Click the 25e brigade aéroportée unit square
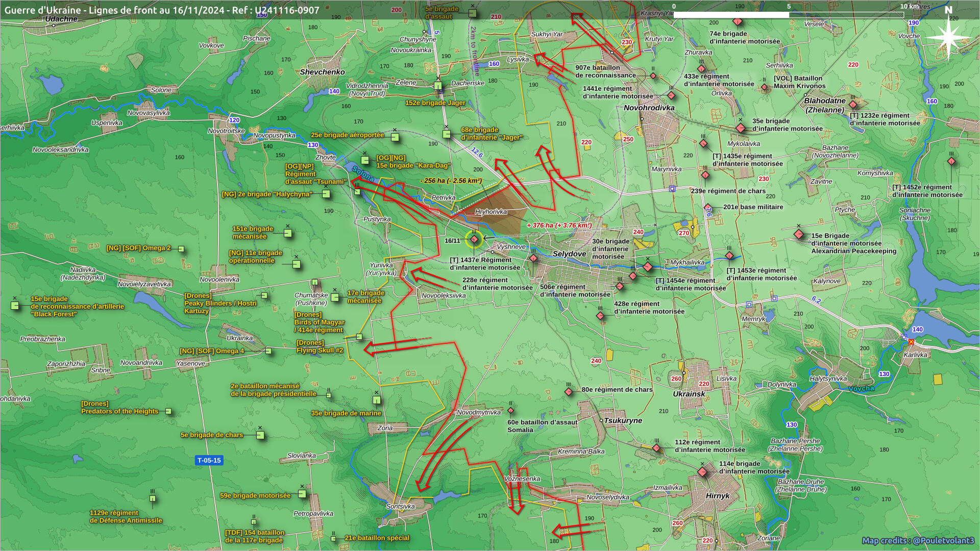The width and height of the screenshot is (980, 551). pos(395,137)
